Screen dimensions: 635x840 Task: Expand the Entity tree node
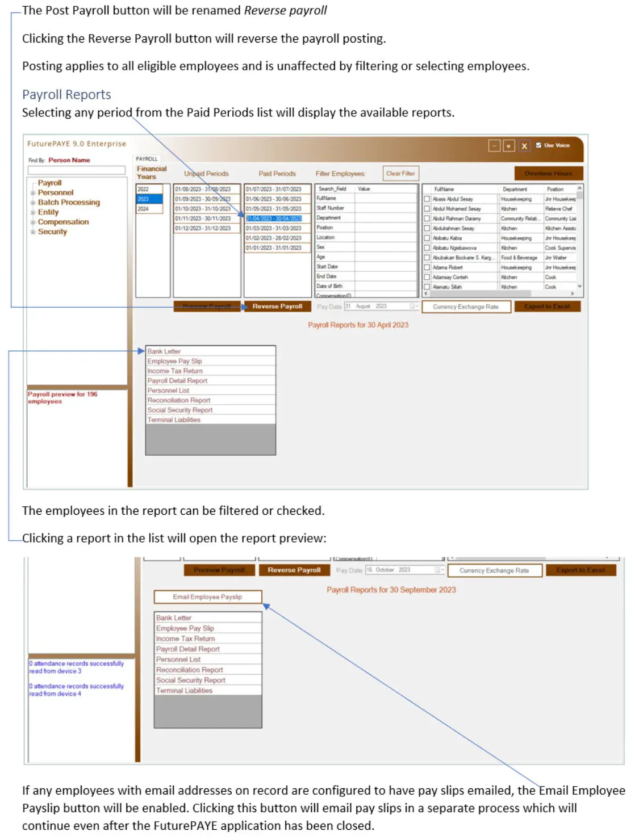33,212
